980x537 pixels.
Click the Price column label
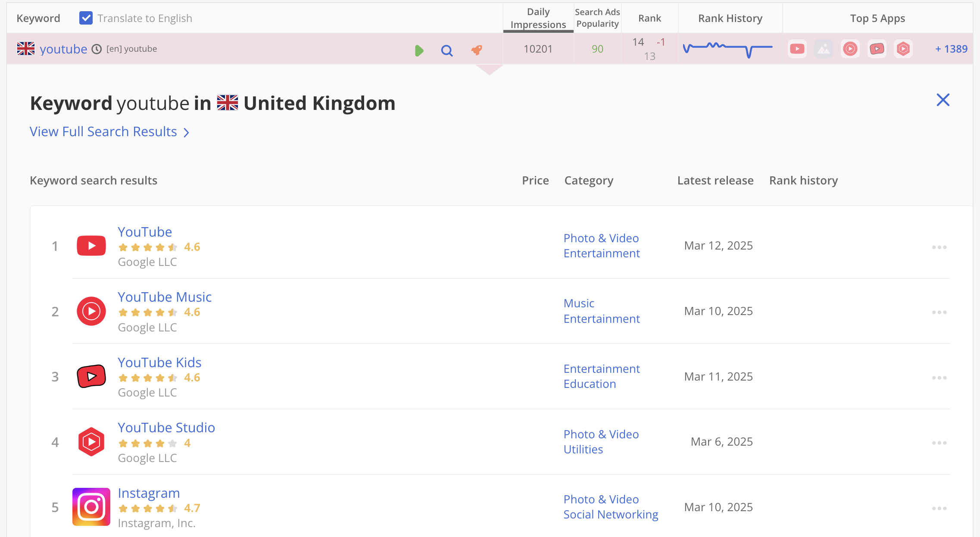click(x=535, y=181)
